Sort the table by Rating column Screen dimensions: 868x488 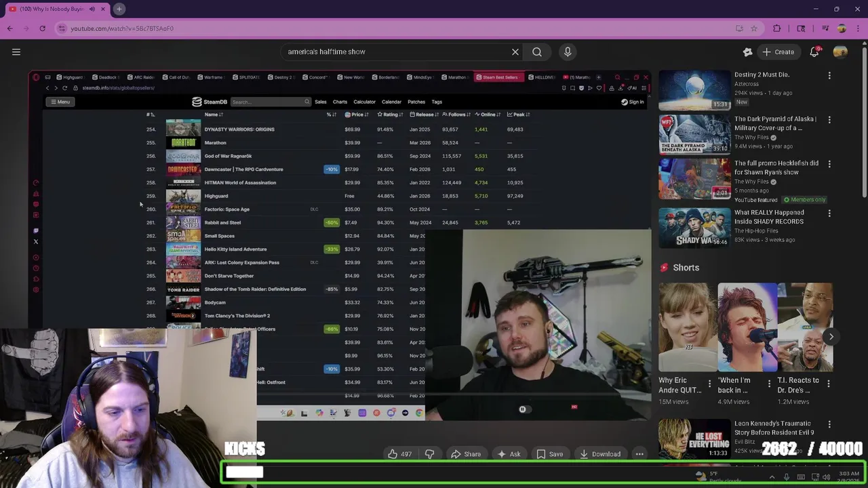(x=389, y=115)
